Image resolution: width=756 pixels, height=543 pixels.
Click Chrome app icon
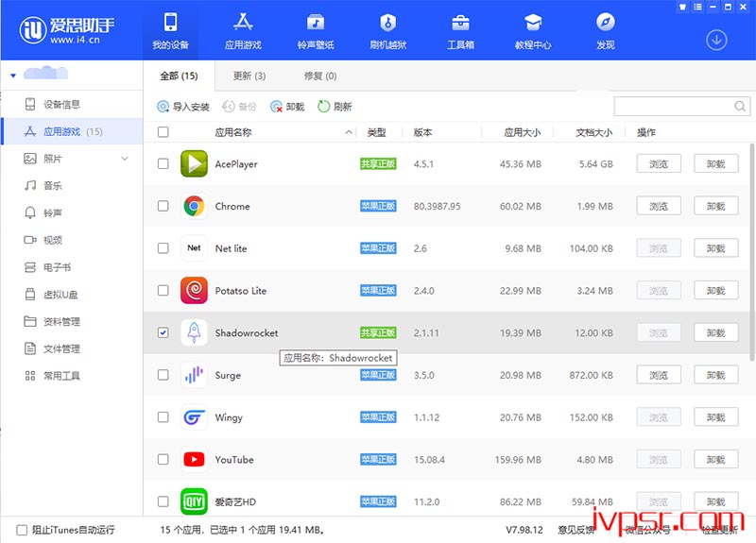[194, 206]
